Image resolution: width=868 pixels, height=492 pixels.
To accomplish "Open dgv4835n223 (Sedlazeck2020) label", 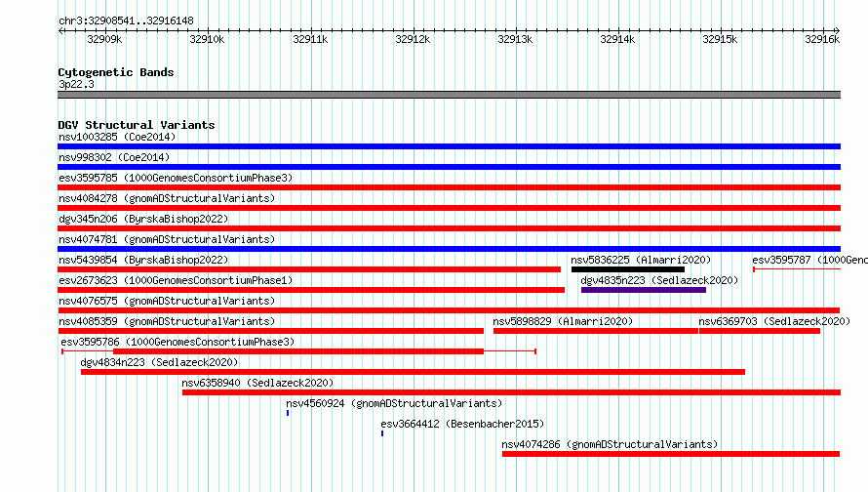I will (x=659, y=280).
